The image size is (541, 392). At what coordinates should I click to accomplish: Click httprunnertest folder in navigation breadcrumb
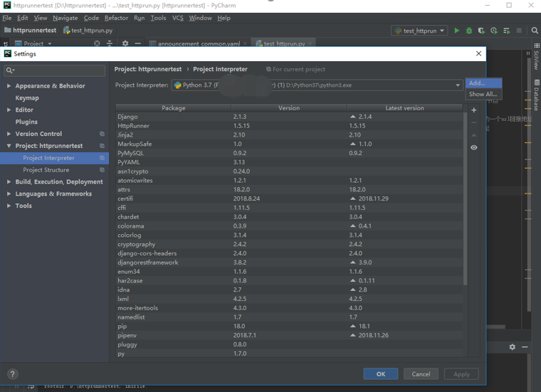tap(31, 31)
